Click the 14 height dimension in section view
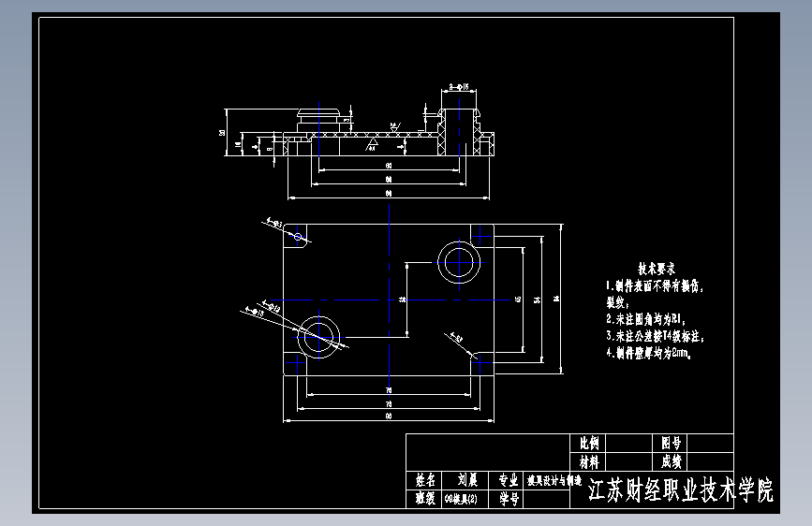 pos(237,144)
